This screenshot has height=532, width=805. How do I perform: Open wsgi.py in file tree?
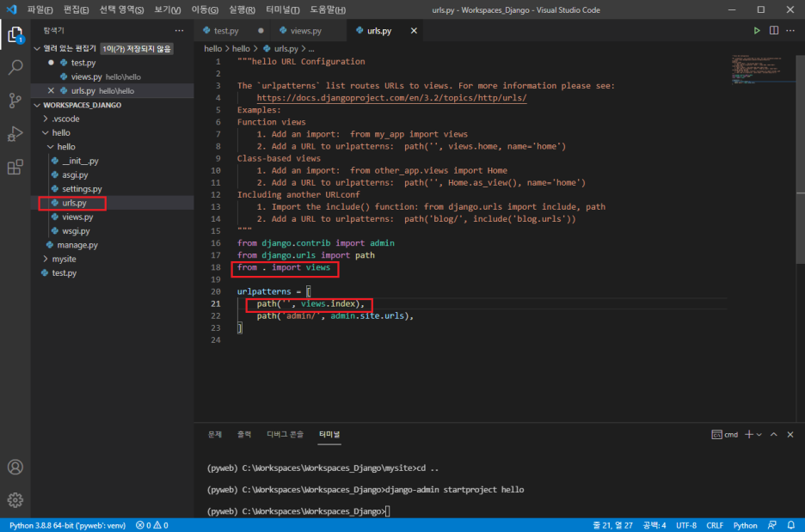click(76, 231)
